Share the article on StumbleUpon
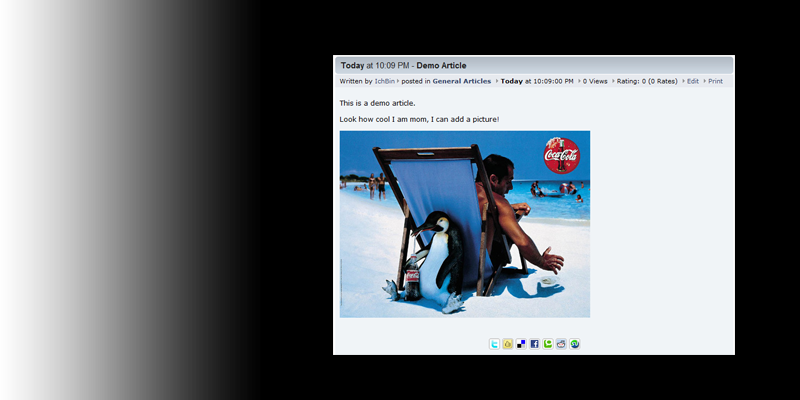Image resolution: width=800 pixels, height=400 pixels. [x=575, y=344]
